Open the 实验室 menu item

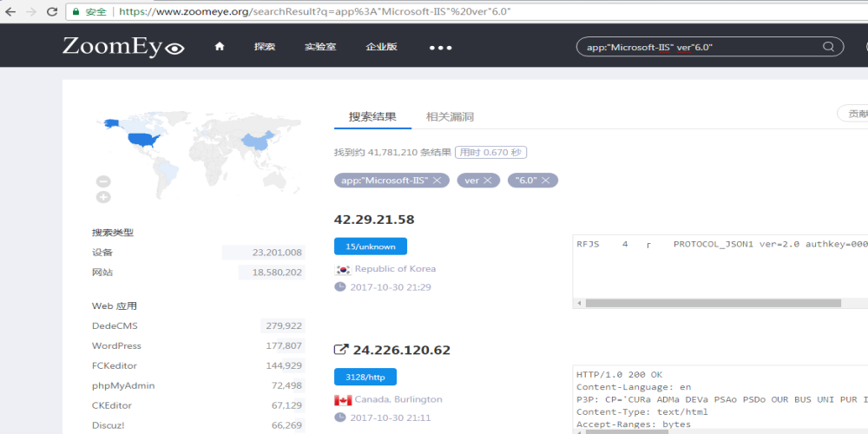point(320,47)
